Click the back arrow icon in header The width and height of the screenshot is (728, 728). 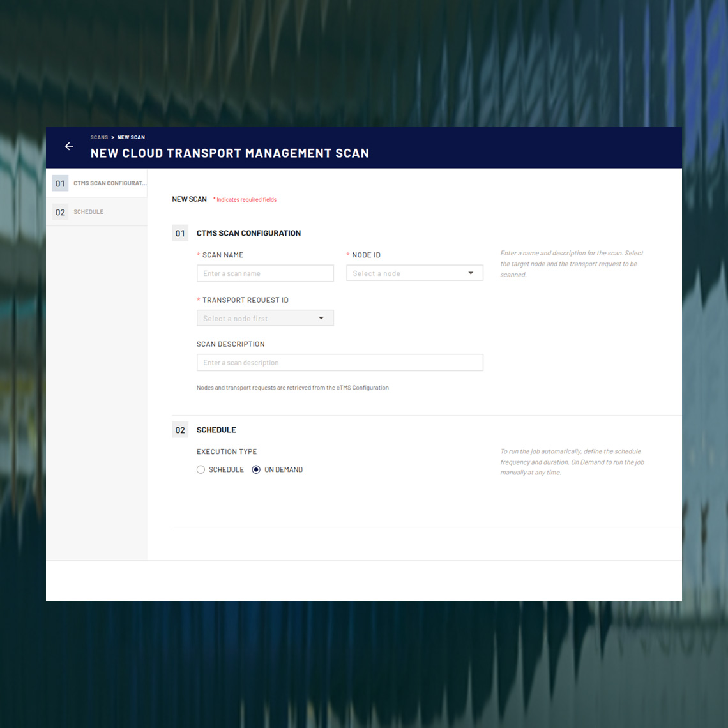pos(69,146)
